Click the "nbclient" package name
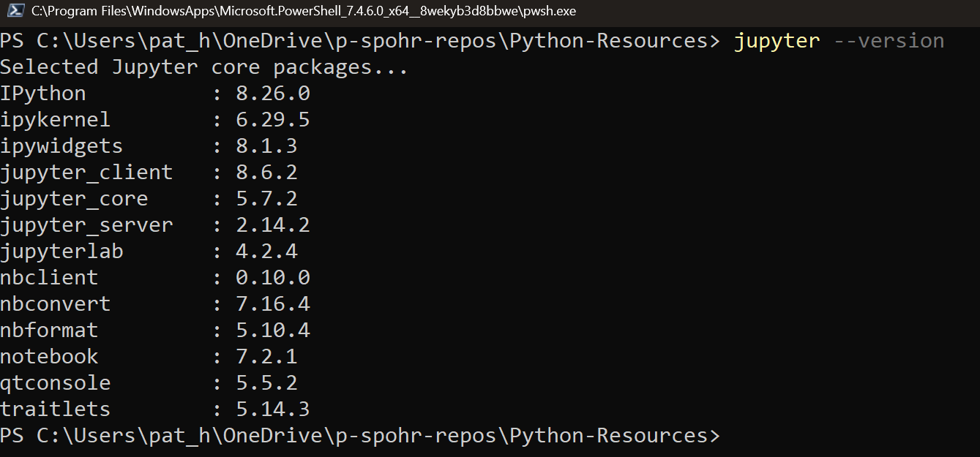This screenshot has width=980, height=457. (x=49, y=278)
